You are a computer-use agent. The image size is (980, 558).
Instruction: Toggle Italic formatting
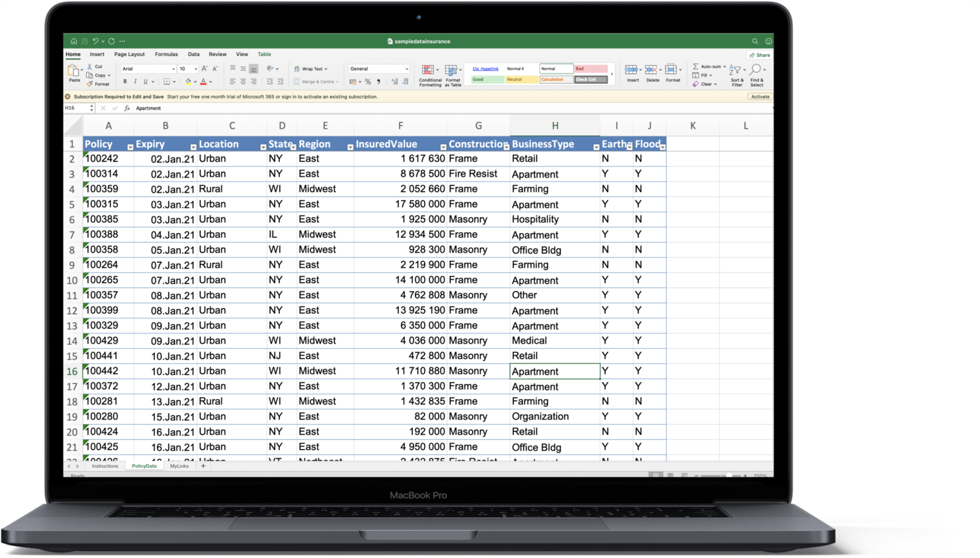click(x=135, y=82)
